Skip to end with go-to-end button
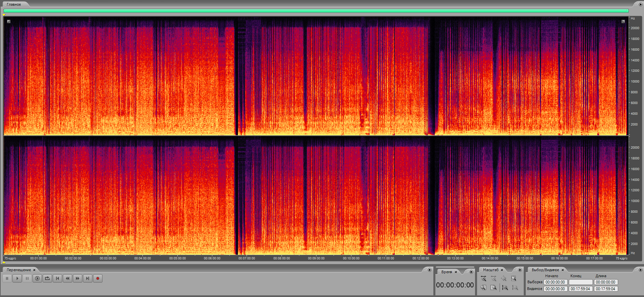 88,278
